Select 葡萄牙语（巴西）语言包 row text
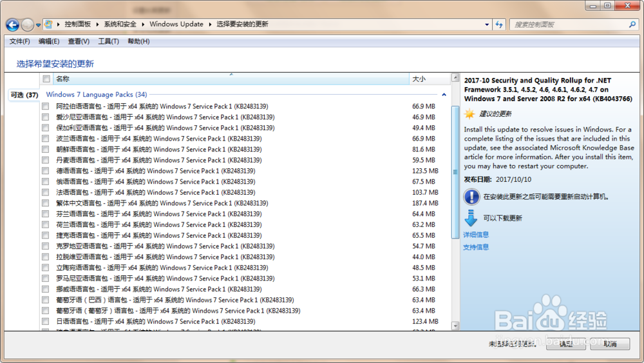The image size is (644, 363). [175, 300]
